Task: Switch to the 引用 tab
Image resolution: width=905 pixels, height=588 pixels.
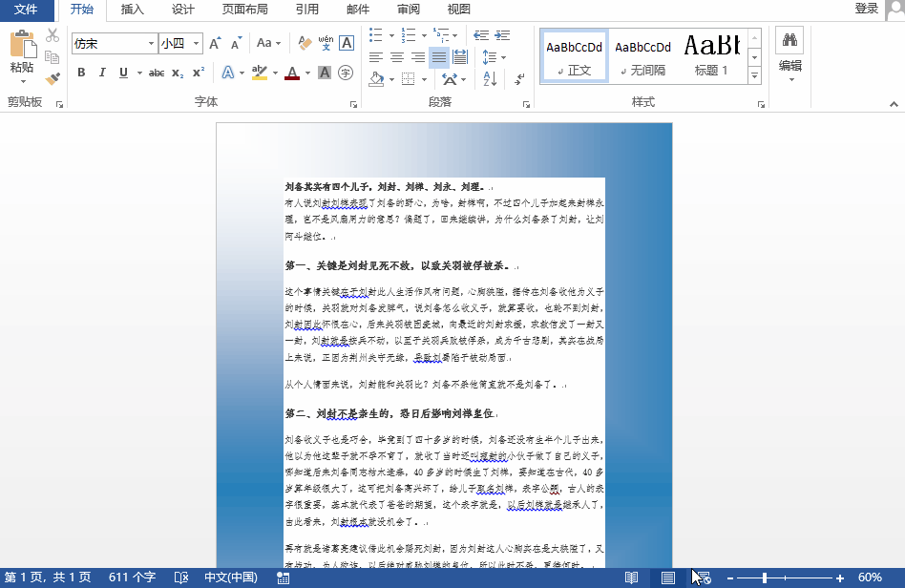Action: pyautogui.click(x=307, y=10)
